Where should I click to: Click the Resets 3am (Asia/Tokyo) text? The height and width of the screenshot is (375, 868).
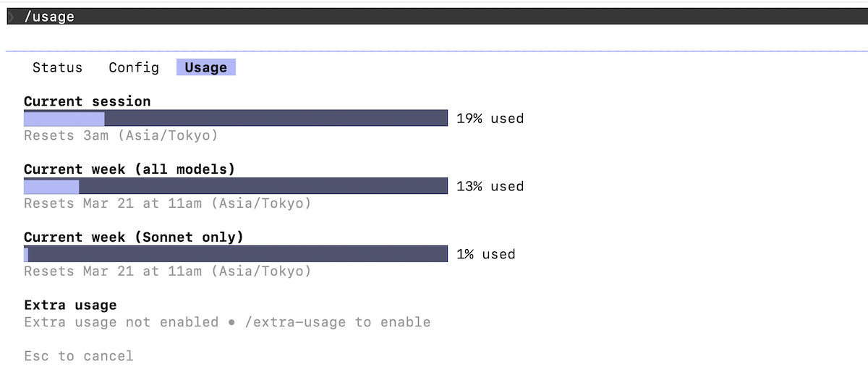(x=121, y=135)
